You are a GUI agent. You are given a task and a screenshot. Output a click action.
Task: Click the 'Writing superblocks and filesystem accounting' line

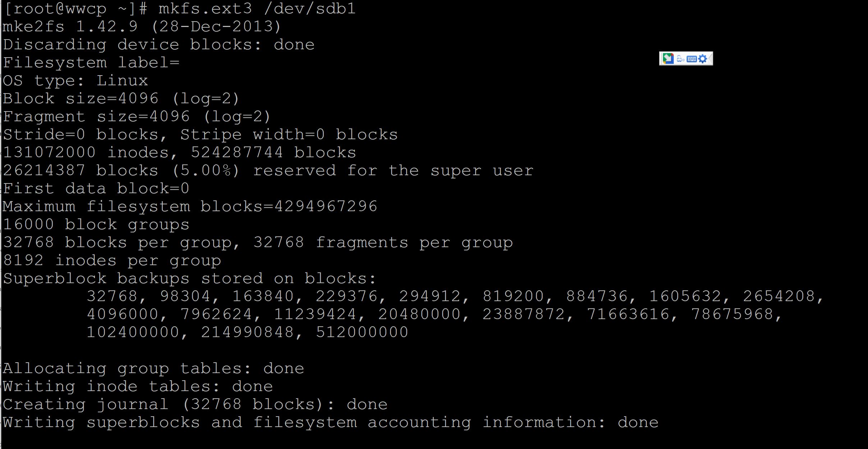330,422
